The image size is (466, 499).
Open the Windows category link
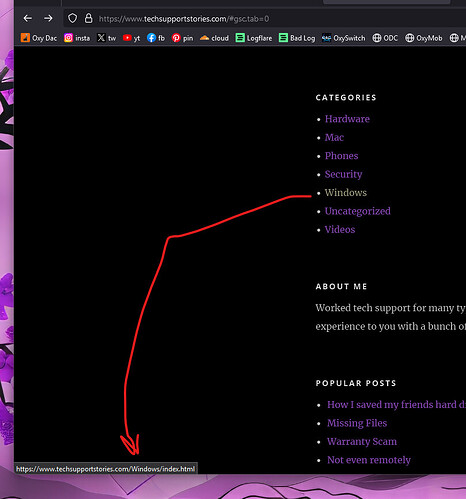point(346,193)
